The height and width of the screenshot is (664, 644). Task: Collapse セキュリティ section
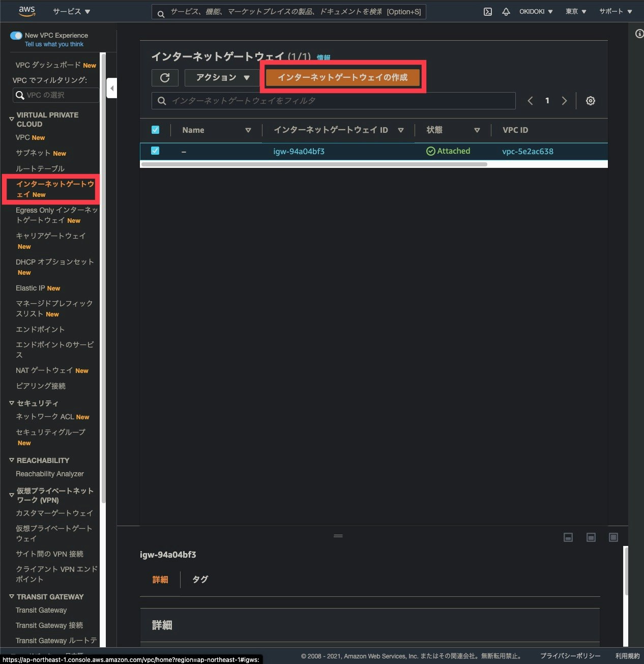point(12,403)
